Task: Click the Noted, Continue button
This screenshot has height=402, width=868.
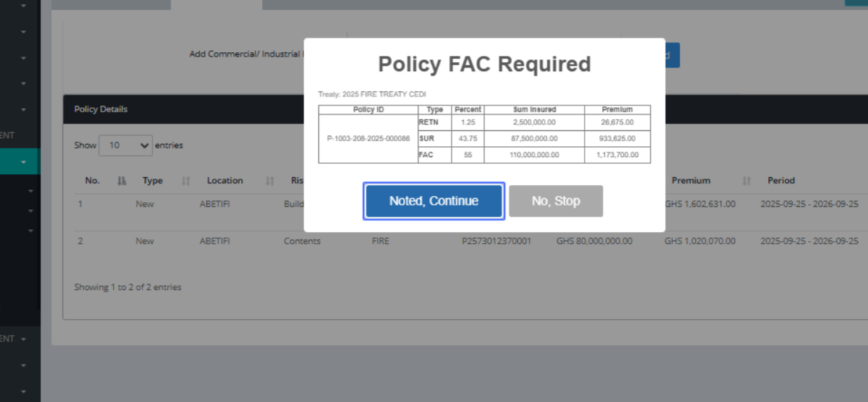Action: [x=433, y=201]
